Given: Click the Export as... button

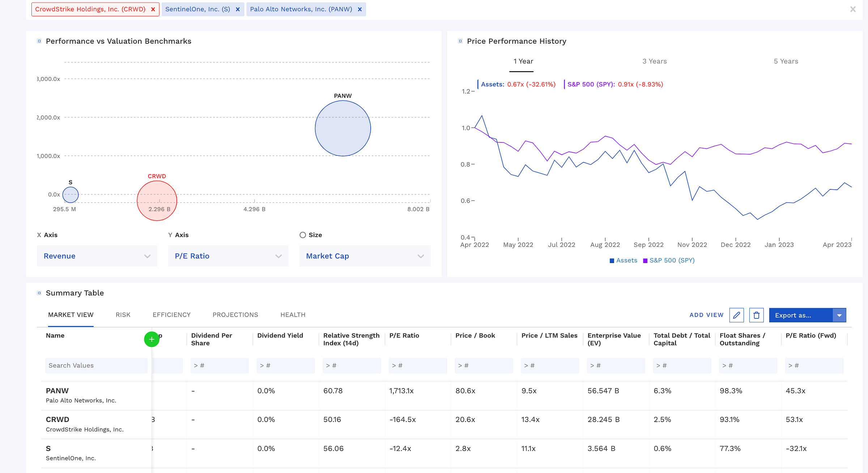Looking at the screenshot, I should coord(801,315).
